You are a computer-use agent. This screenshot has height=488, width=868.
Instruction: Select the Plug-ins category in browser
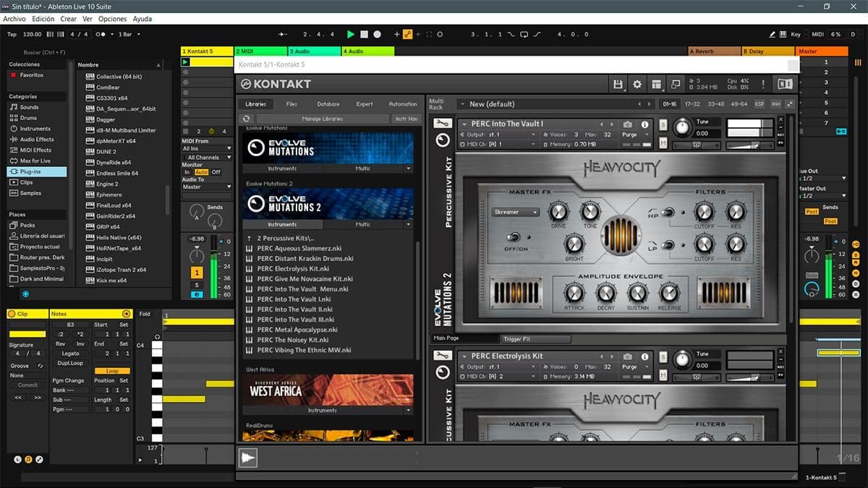point(36,171)
